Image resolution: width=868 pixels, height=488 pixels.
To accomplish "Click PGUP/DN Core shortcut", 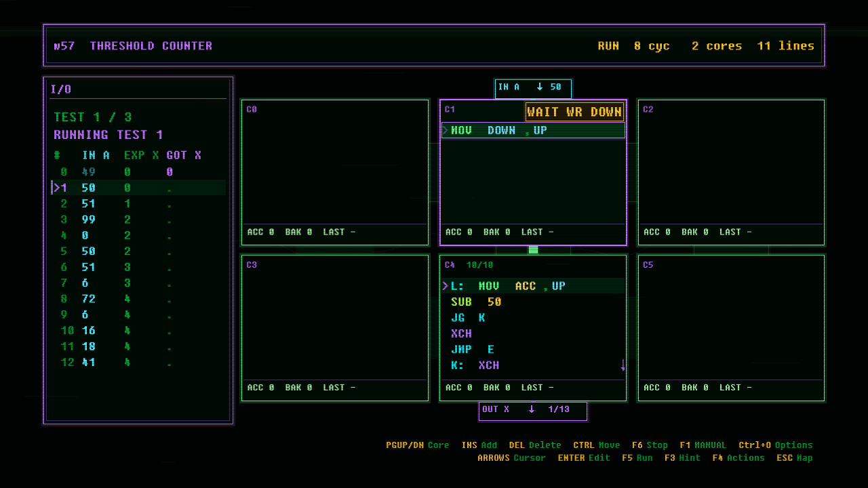I will (x=418, y=445).
